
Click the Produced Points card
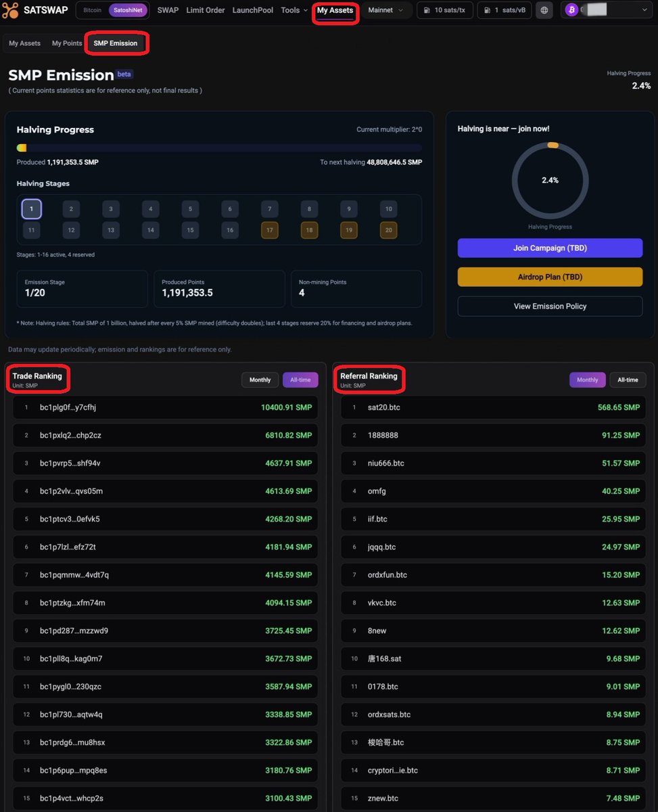click(x=219, y=289)
